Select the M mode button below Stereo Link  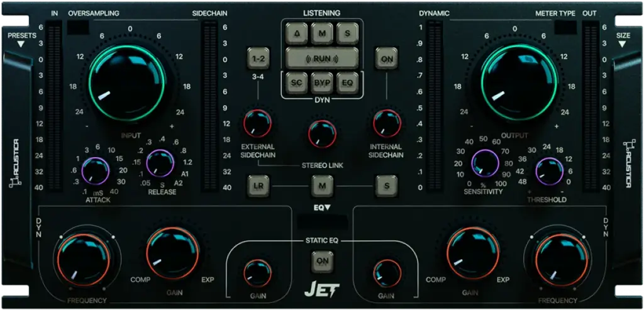pos(322,185)
